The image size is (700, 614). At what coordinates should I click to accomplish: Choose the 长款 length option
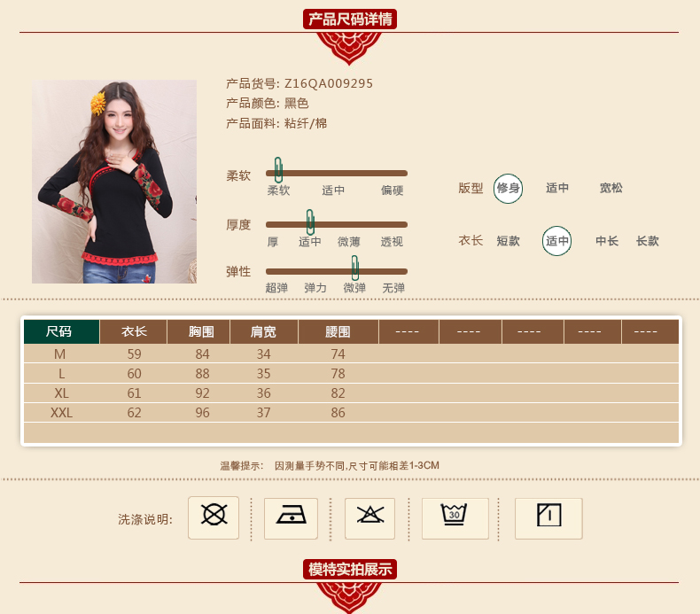[648, 241]
